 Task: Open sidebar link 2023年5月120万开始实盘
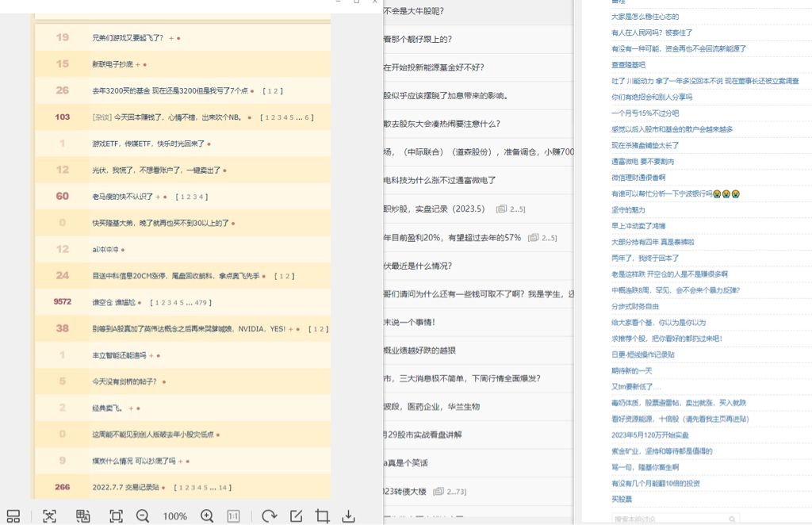click(x=650, y=435)
